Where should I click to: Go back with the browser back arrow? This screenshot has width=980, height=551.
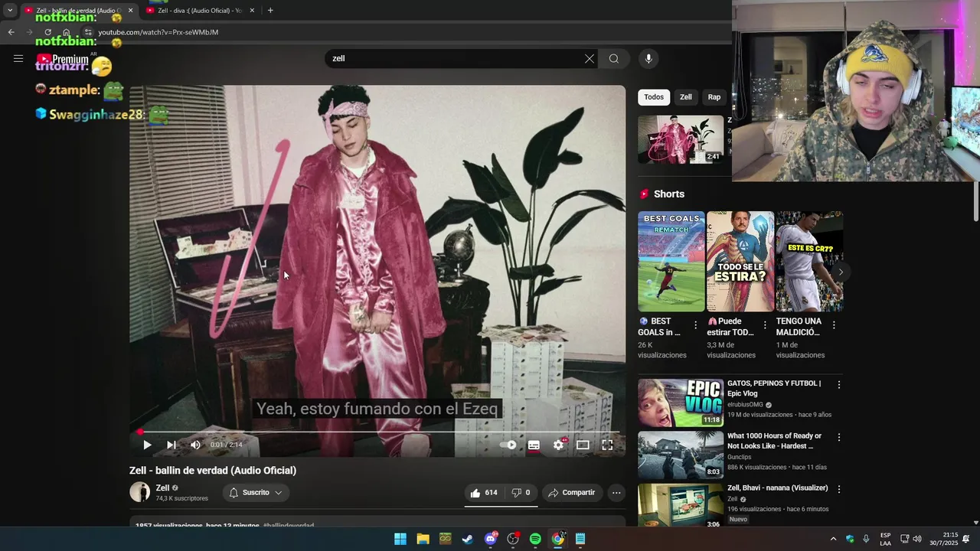click(x=11, y=32)
